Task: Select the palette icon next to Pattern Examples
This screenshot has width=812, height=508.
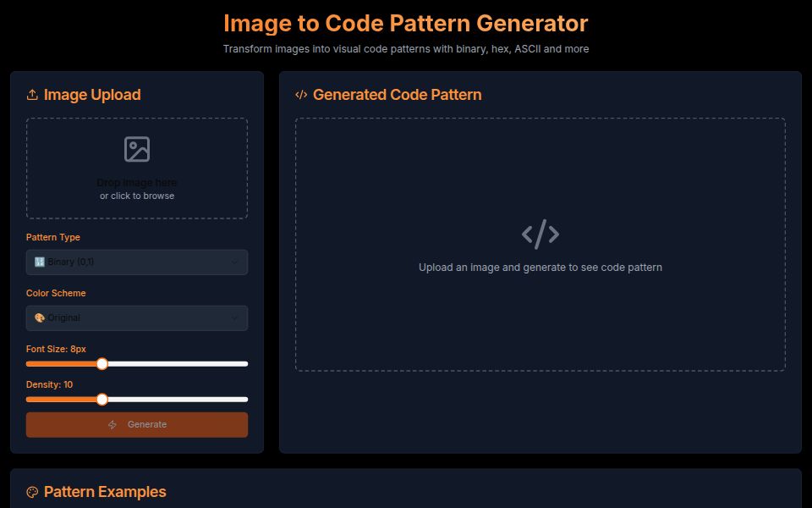Action: [x=31, y=491]
